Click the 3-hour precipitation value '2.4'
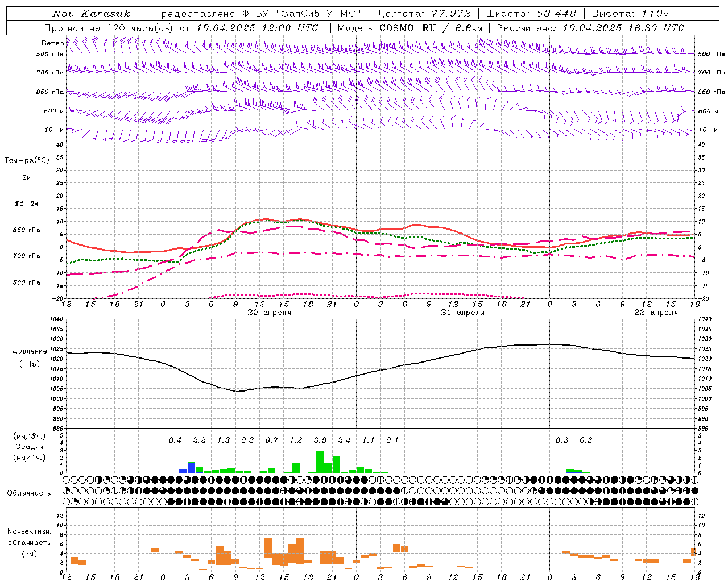Image resolution: width=728 pixels, height=582 pixels. [x=344, y=440]
